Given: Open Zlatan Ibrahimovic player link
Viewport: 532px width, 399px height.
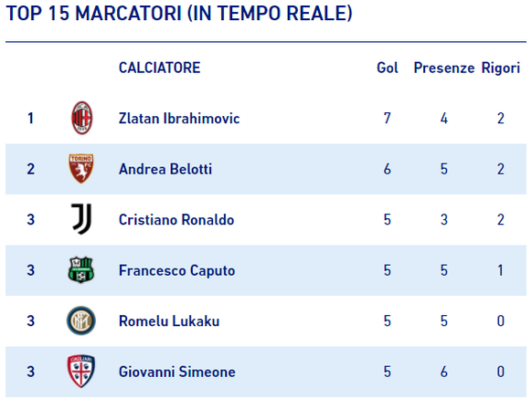Looking at the screenshot, I should tap(179, 119).
